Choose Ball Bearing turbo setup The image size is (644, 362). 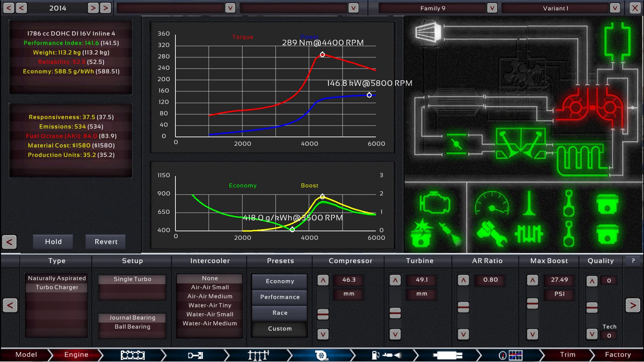[x=132, y=326]
